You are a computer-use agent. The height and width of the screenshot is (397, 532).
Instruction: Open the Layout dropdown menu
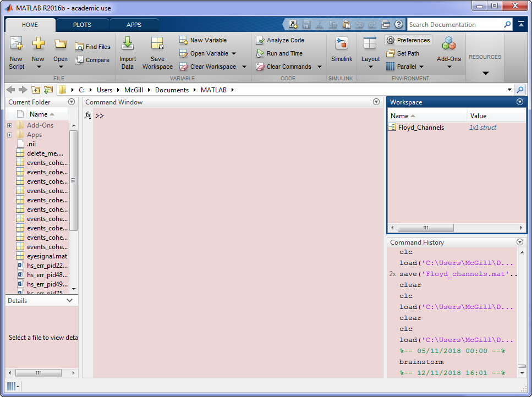tap(370, 67)
